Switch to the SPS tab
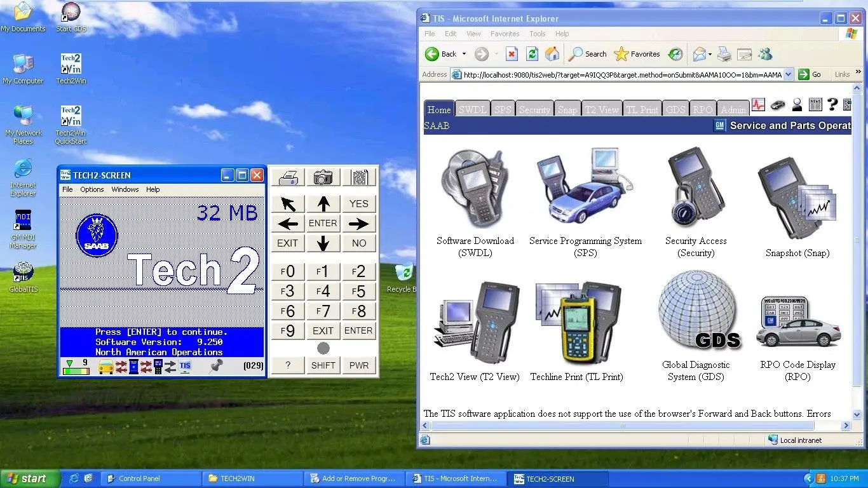Screen dimensions: 868x488 click(x=503, y=110)
